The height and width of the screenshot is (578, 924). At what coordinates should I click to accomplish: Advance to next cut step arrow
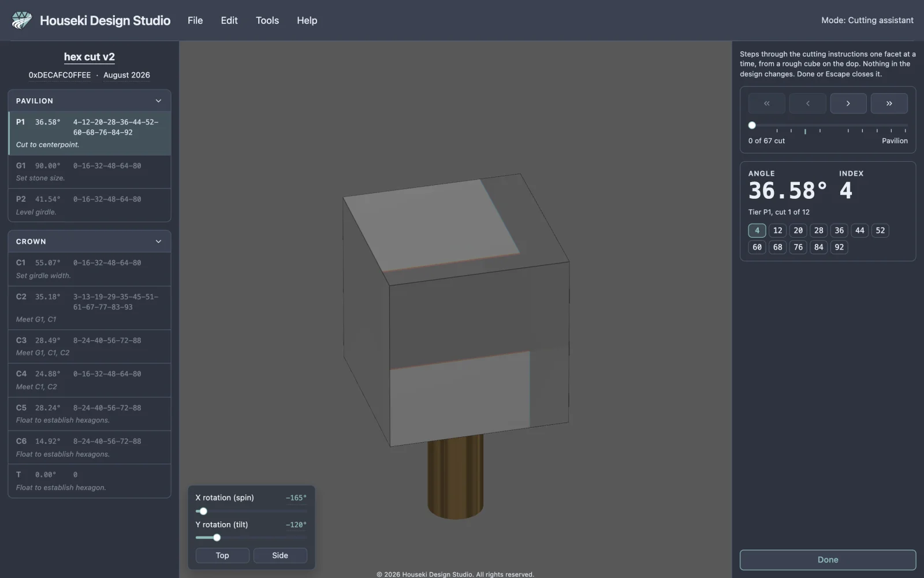coord(848,103)
